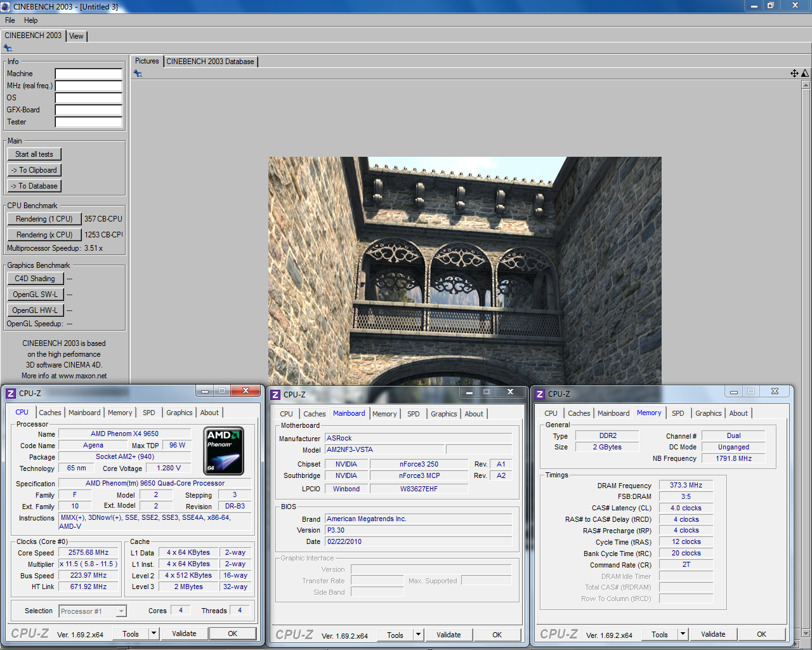The width and height of the screenshot is (812, 650).
Task: Click the '373.3 MHz' DRAM frequency value
Action: [686, 485]
